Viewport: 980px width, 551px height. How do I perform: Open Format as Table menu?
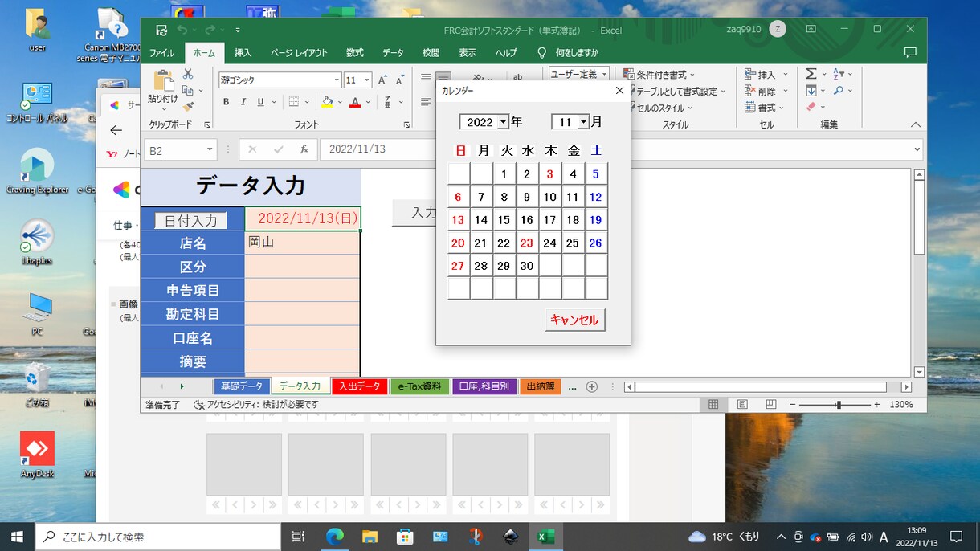click(677, 91)
